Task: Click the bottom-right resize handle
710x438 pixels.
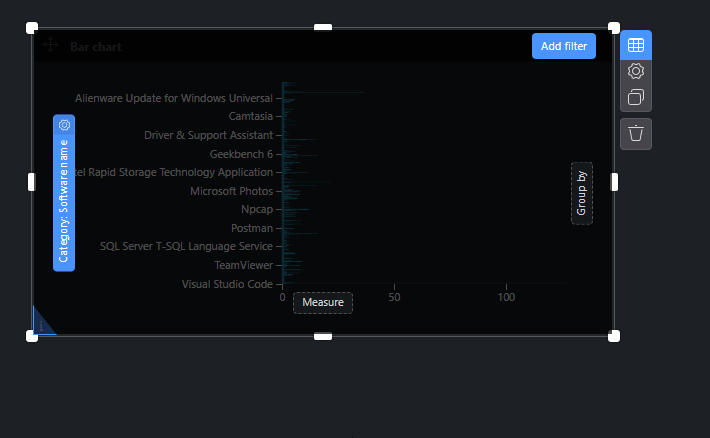Action: pyautogui.click(x=614, y=336)
